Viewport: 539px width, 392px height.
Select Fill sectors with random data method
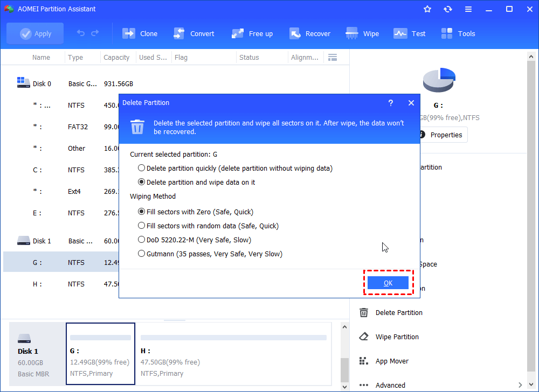pyautogui.click(x=208, y=226)
